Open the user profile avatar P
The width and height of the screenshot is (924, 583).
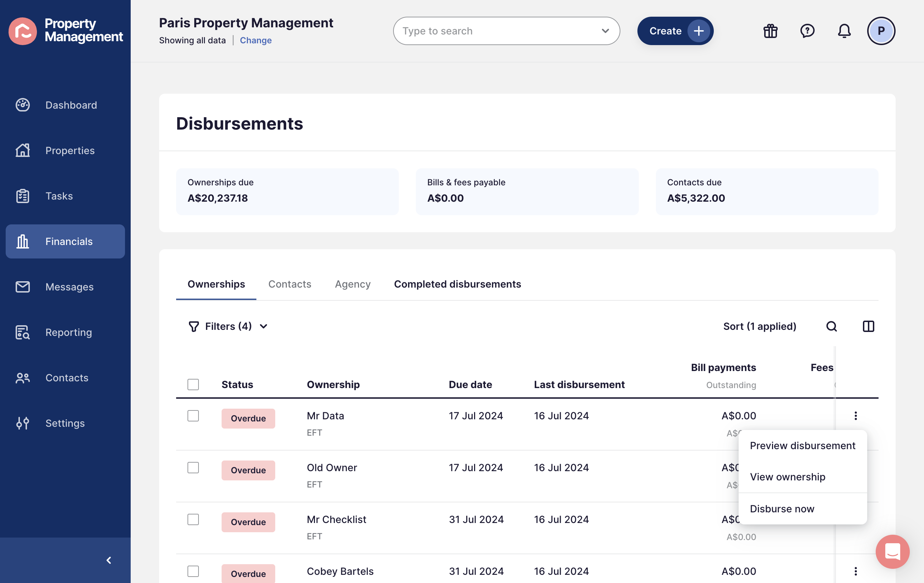[x=881, y=31]
